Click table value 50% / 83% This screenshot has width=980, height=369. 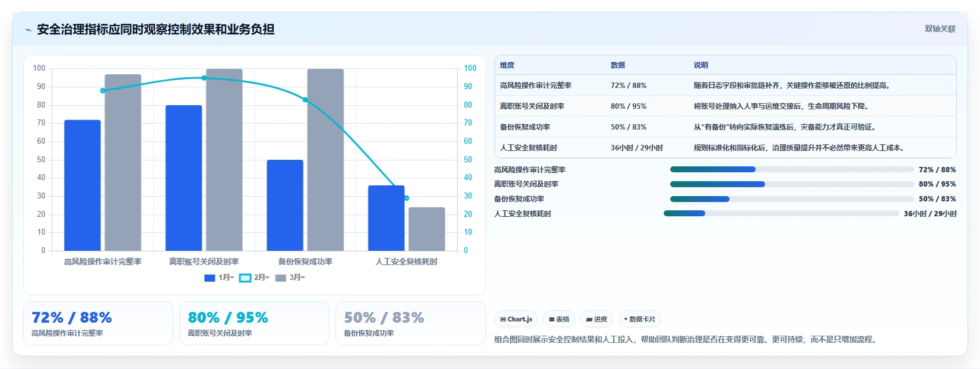[629, 127]
